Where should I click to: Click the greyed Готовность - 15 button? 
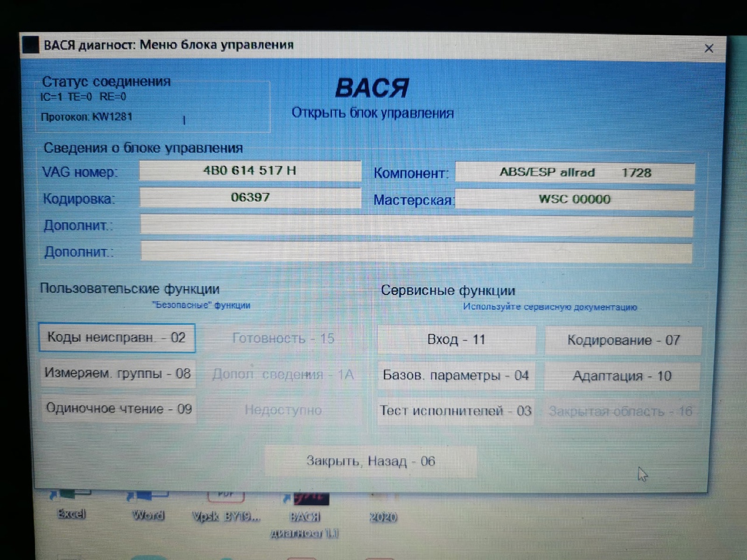coord(284,338)
